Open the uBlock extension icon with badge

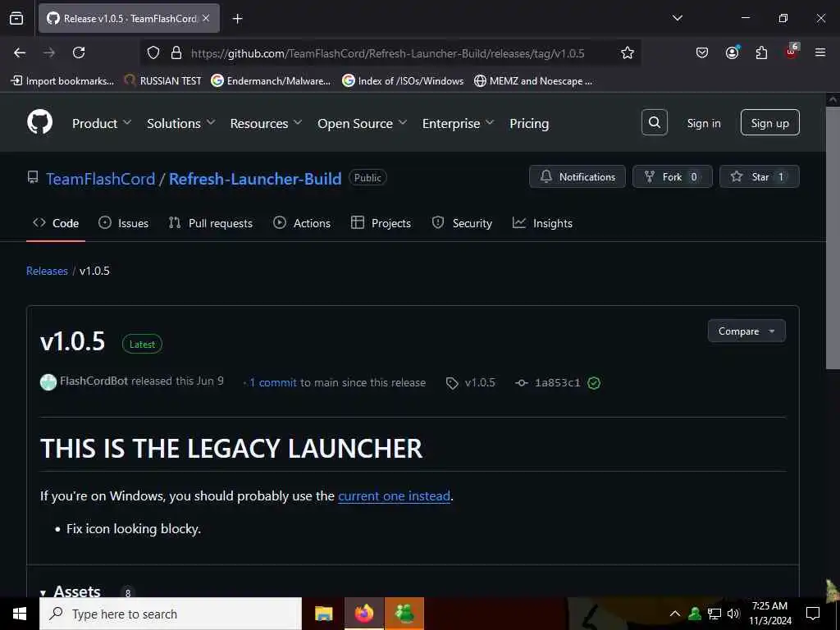coord(792,52)
